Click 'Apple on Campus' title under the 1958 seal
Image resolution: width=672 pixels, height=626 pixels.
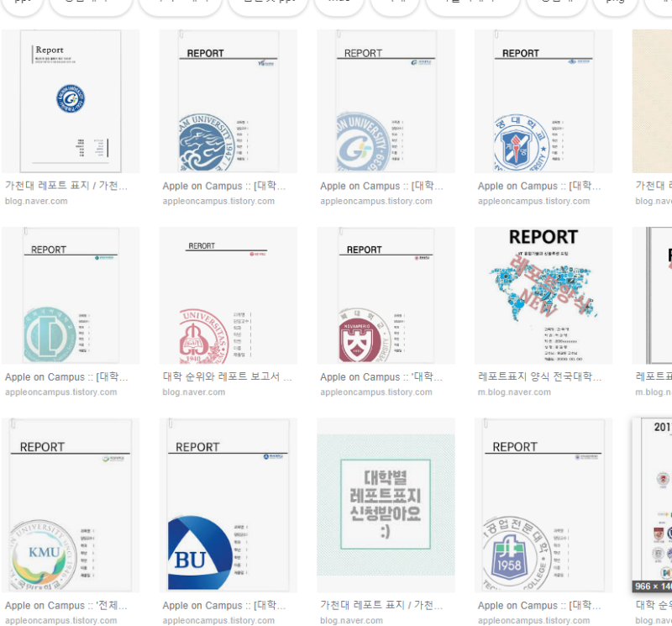pos(539,606)
